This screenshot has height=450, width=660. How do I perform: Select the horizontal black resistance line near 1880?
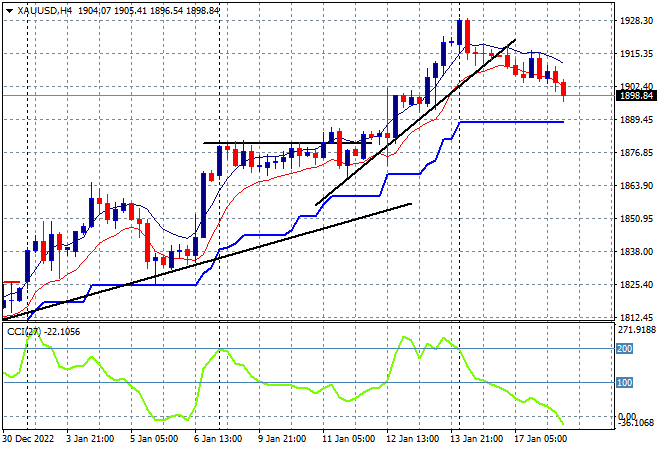tap(287, 143)
